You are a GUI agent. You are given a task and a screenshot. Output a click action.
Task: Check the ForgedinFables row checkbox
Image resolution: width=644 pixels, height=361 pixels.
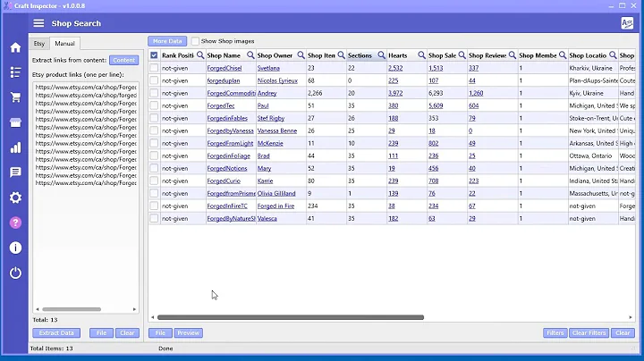click(x=154, y=118)
